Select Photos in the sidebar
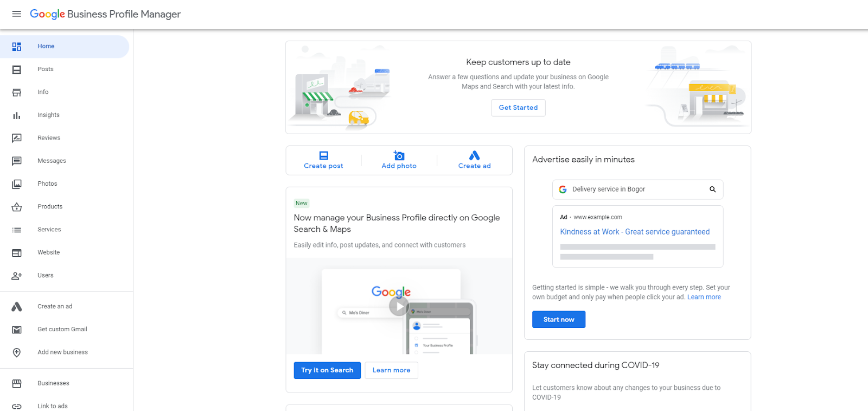Screen dimensions: 868x411 pos(47,184)
